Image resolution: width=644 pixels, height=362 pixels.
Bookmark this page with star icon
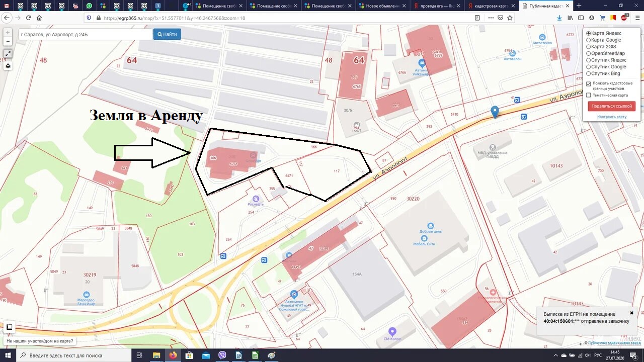pos(510,18)
